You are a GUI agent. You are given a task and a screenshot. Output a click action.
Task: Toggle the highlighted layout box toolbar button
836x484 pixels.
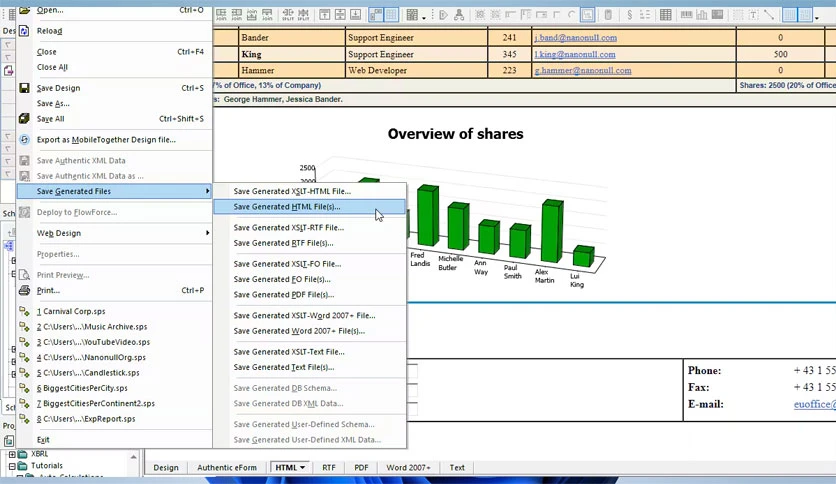click(x=588, y=15)
